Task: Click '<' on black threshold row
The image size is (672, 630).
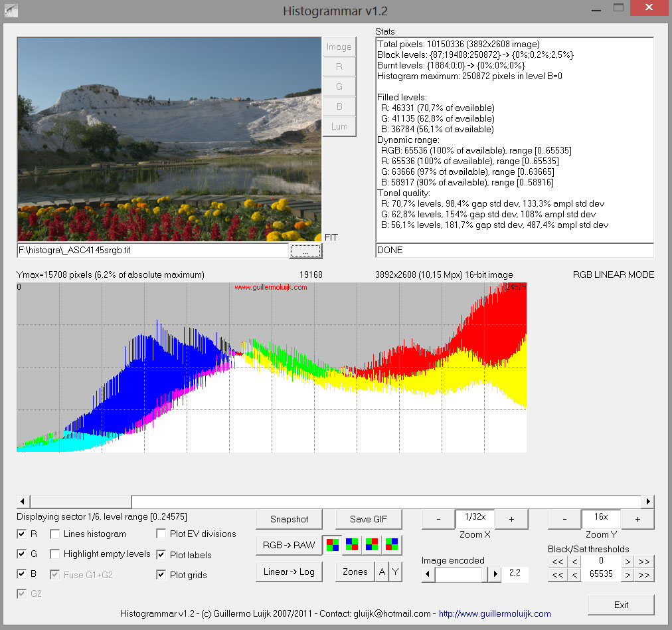Action: point(574,562)
